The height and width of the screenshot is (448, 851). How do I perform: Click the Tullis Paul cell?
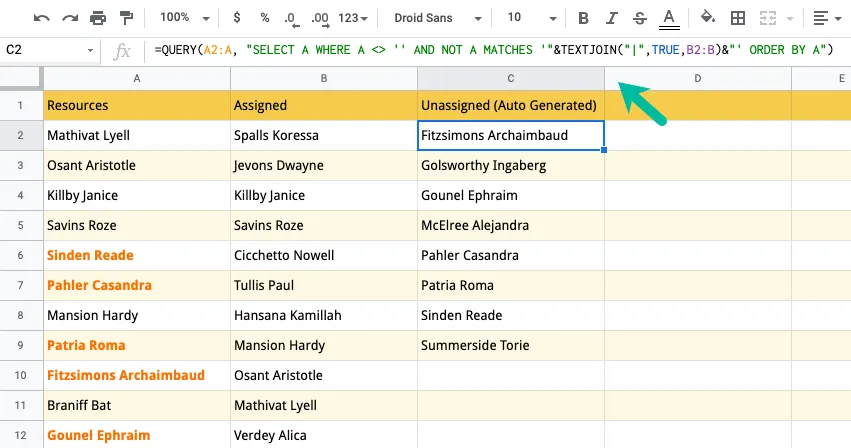[324, 285]
